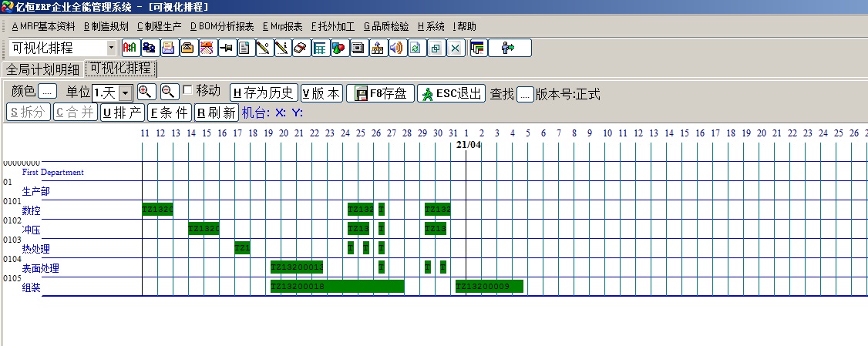This screenshot has height=346, width=868.
Task: Open the F 托外加工 menu
Action: (x=333, y=26)
